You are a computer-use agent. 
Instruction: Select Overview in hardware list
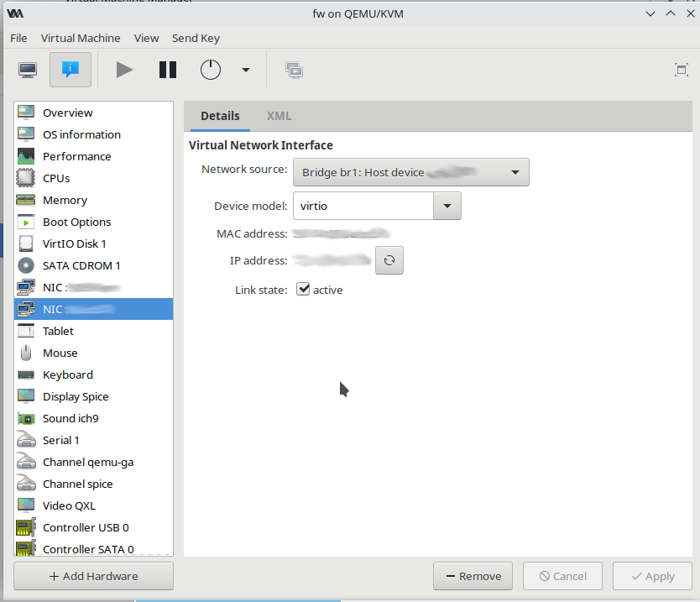[x=94, y=113]
